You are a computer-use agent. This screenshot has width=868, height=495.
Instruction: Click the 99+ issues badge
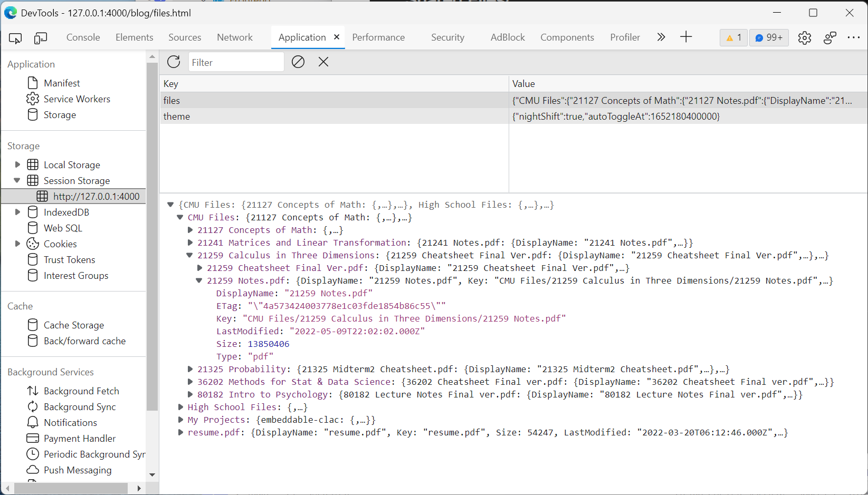point(769,37)
